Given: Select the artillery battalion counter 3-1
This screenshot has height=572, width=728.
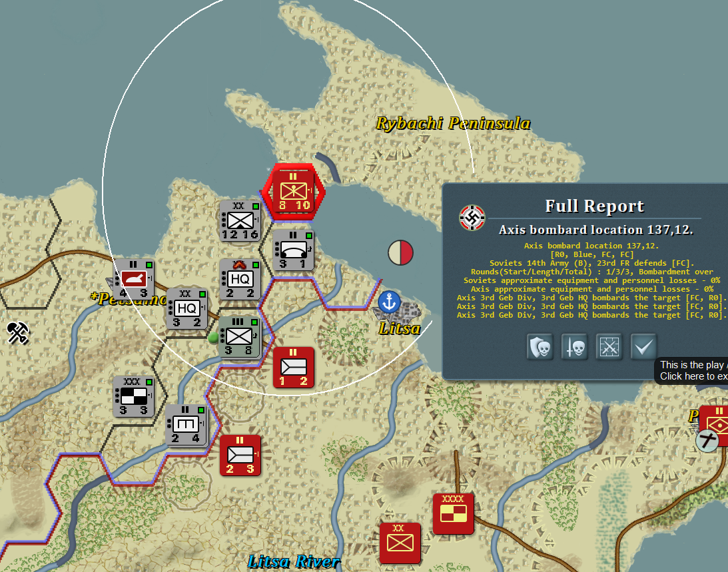Looking at the screenshot, I should (x=294, y=250).
